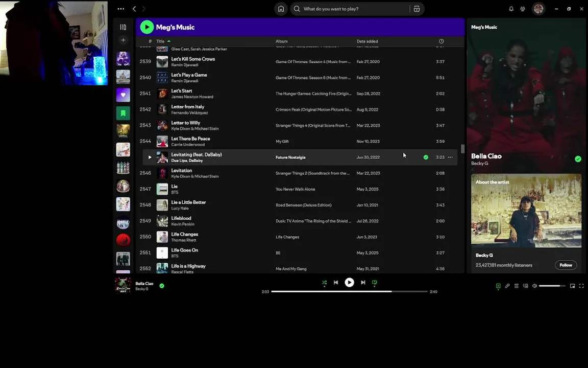Toggle saved checkmark on Levitating row
Screen dimensions: 588x368
pyautogui.click(x=426, y=157)
